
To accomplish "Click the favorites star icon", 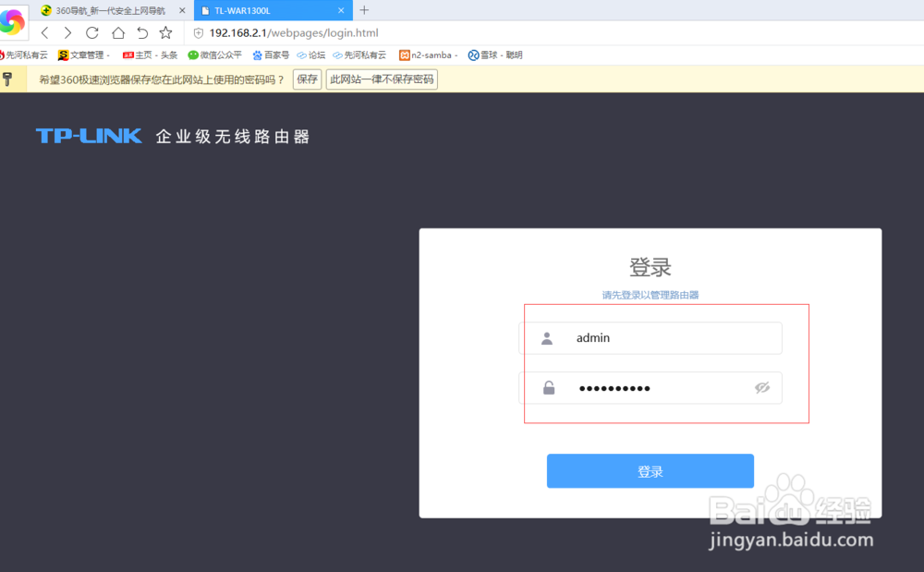I will point(165,32).
